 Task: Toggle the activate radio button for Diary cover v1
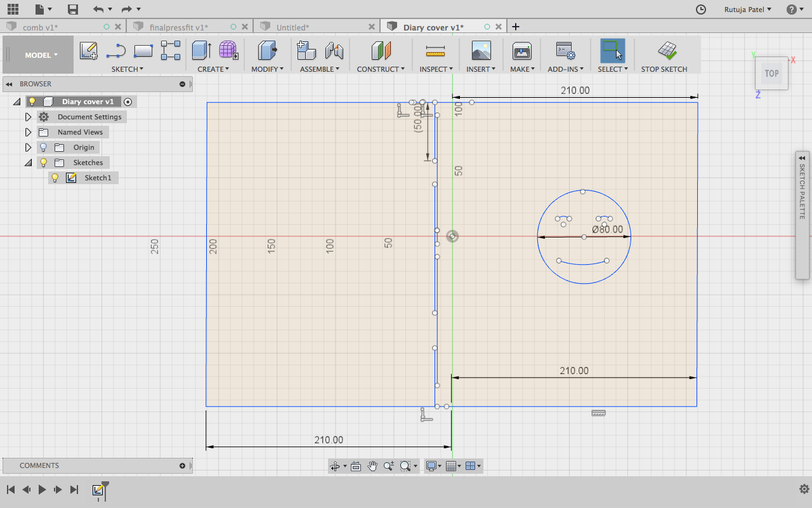[128, 102]
